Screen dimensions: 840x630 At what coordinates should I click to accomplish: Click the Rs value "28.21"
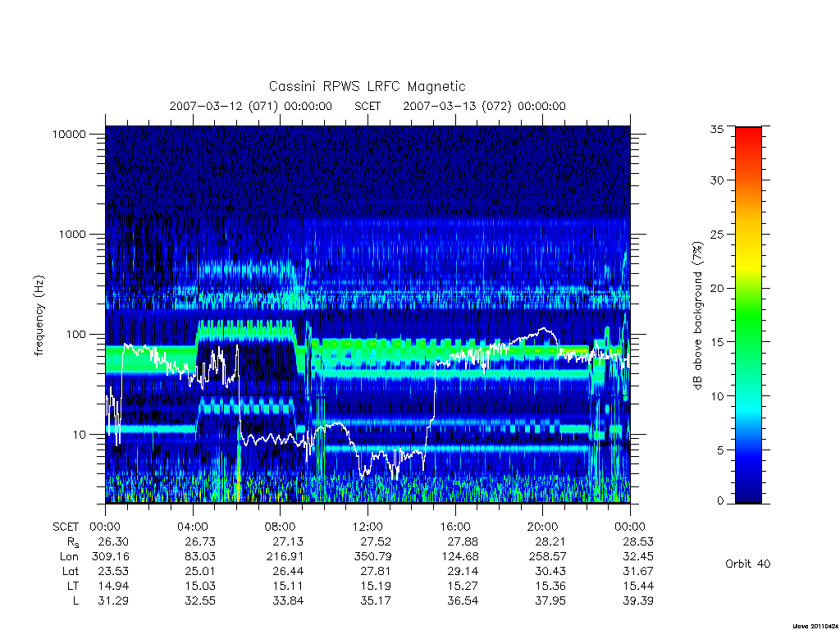[x=550, y=541]
